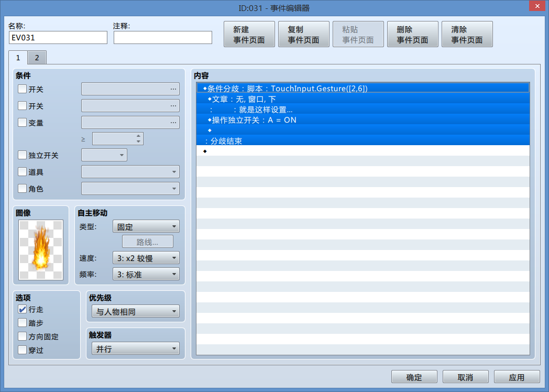Click the 新建事件页面 button
The width and height of the screenshot is (549, 392).
pyautogui.click(x=249, y=35)
